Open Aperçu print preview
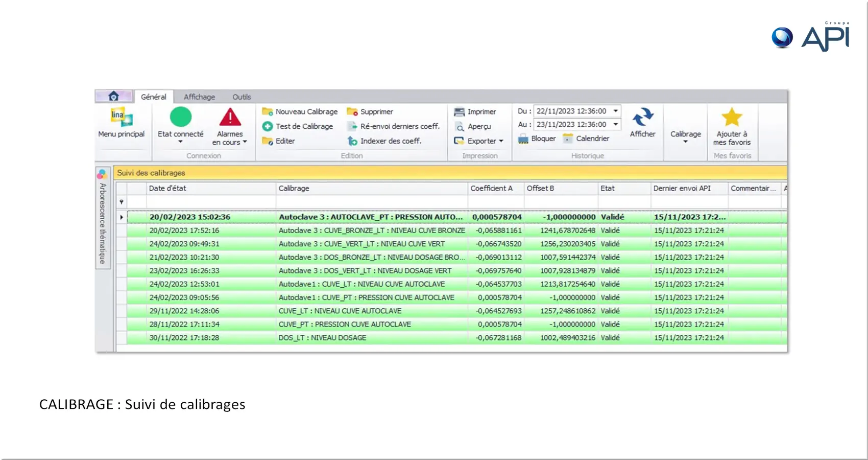Screen dimensions: 868x460 [x=473, y=126]
